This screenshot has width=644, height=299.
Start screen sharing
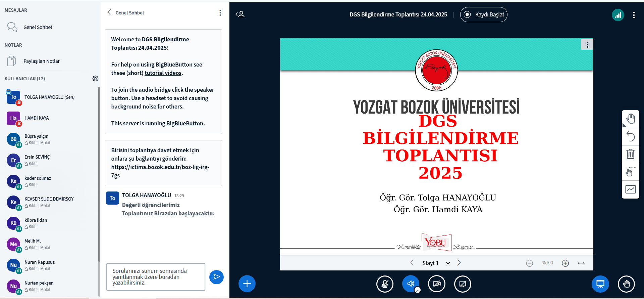(x=463, y=284)
